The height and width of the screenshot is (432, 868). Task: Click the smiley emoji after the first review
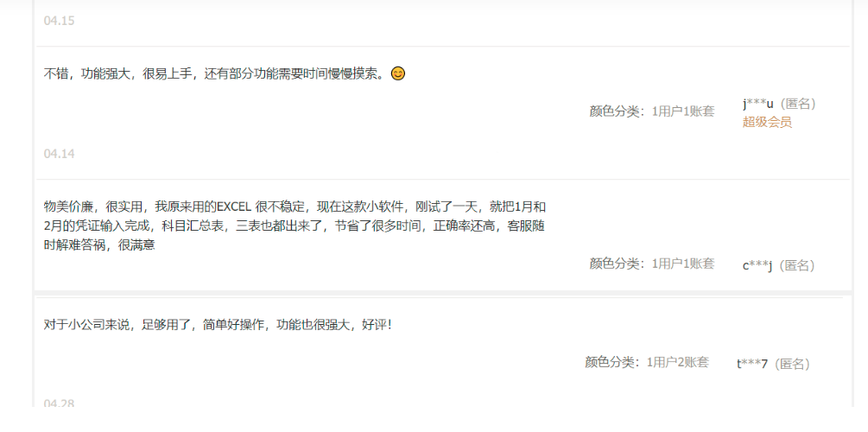point(398,73)
